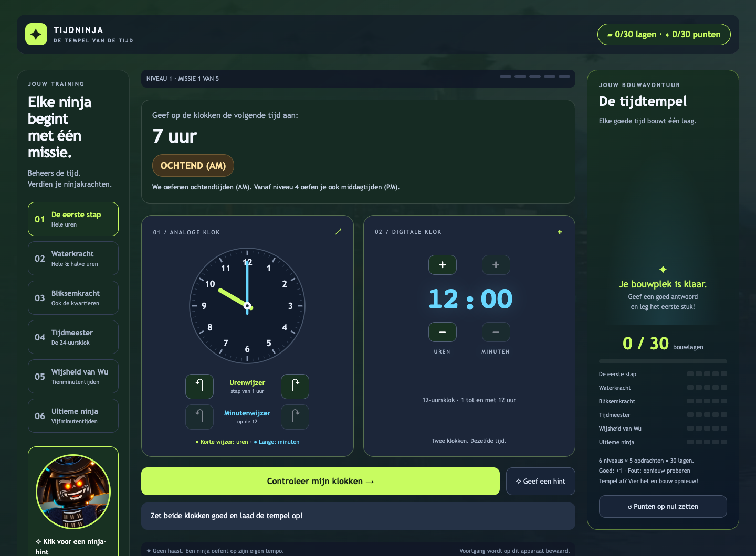Rotate the minute hand clockwise

[x=295, y=417]
